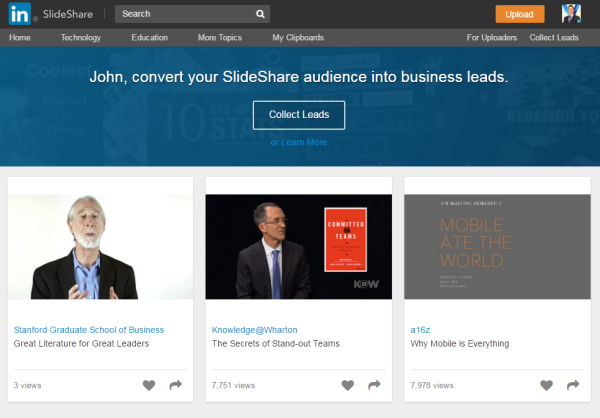Click the Collect Leads banner button
This screenshot has height=418, width=600.
point(299,115)
